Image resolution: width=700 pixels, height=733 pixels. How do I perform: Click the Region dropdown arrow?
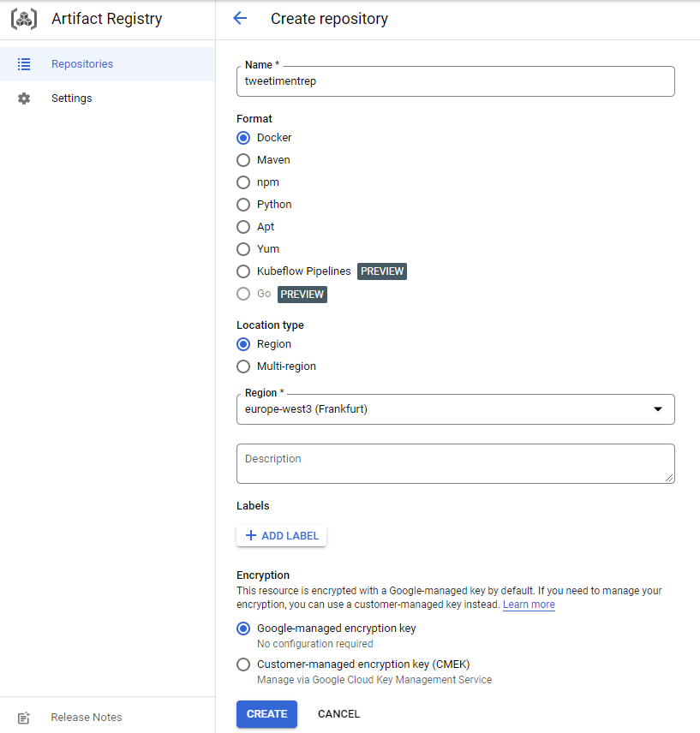658,409
